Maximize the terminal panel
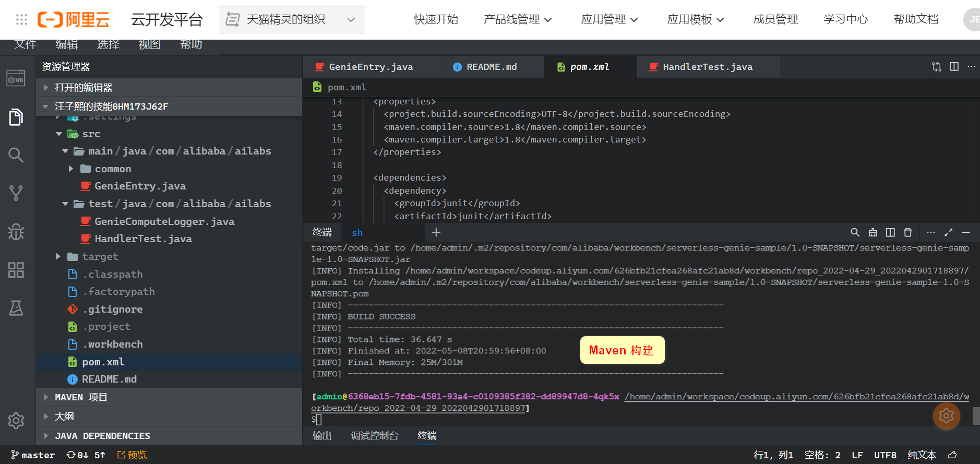 [x=948, y=232]
